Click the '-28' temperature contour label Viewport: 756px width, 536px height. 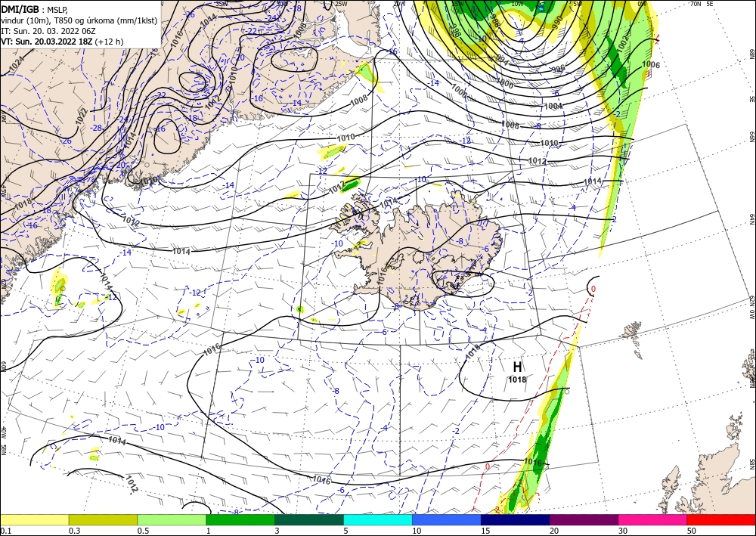[x=97, y=128]
